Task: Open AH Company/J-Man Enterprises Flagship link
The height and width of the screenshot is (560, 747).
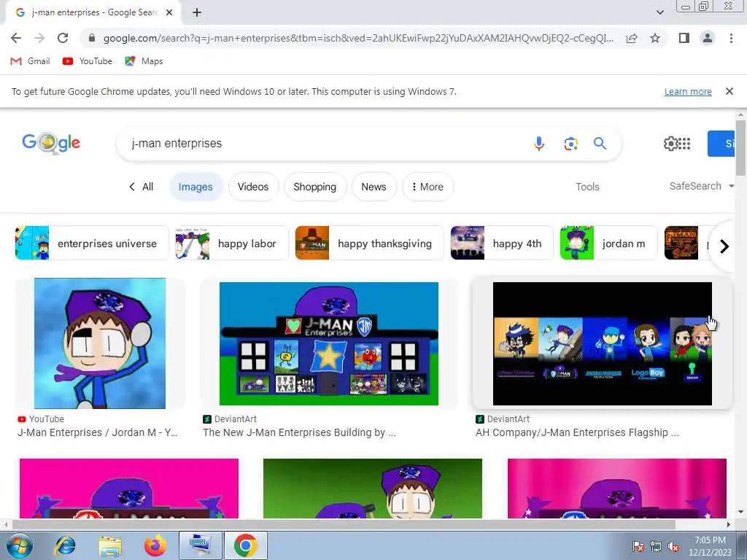Action: pyautogui.click(x=578, y=432)
